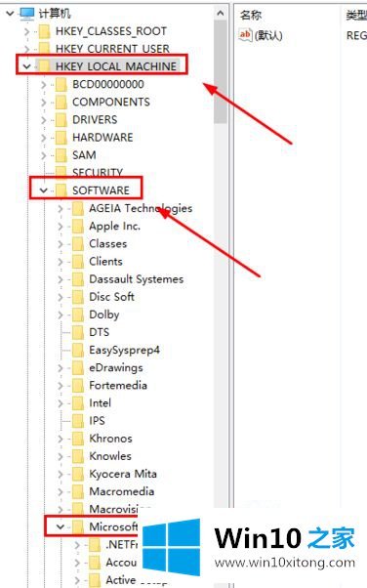Click Apple Inc. folder icon
The width and height of the screenshot is (367, 588).
78,227
